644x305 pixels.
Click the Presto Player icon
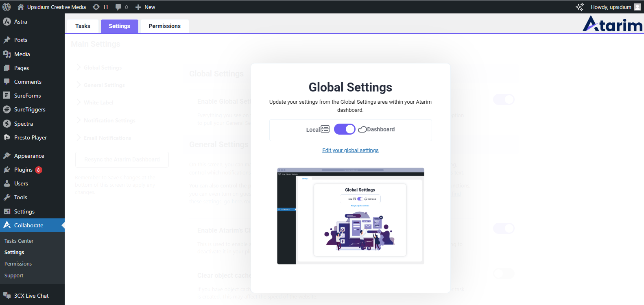coord(7,137)
